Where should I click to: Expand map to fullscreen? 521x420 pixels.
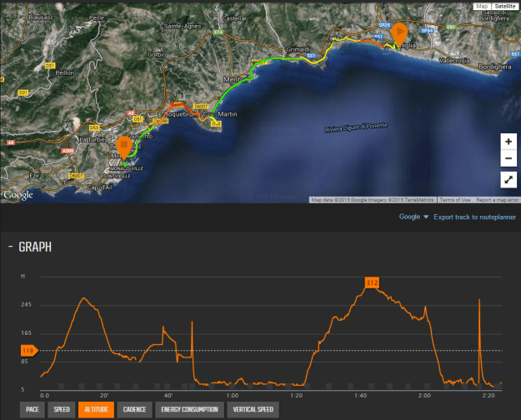pos(508,179)
